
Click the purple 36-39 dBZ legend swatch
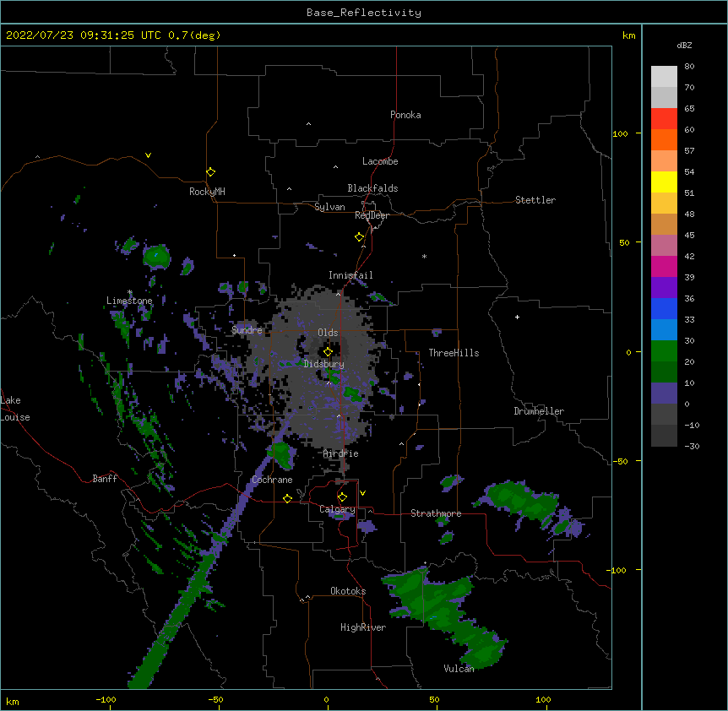664,287
